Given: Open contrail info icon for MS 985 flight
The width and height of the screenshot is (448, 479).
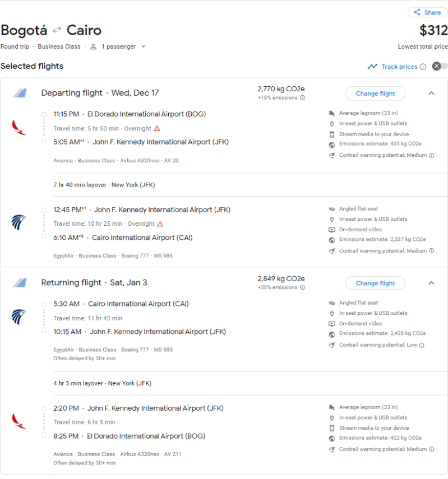Looking at the screenshot, I should 422,345.
